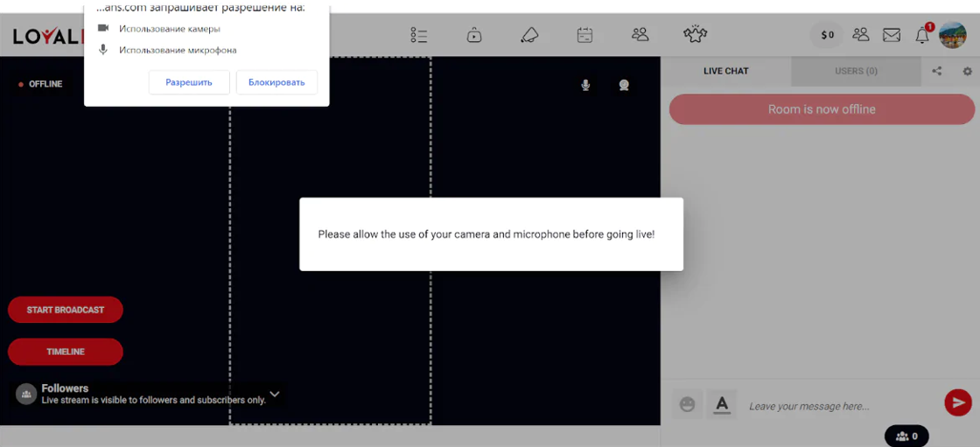Open the stars favorites icon in header
The image size is (980, 447).
695,34
